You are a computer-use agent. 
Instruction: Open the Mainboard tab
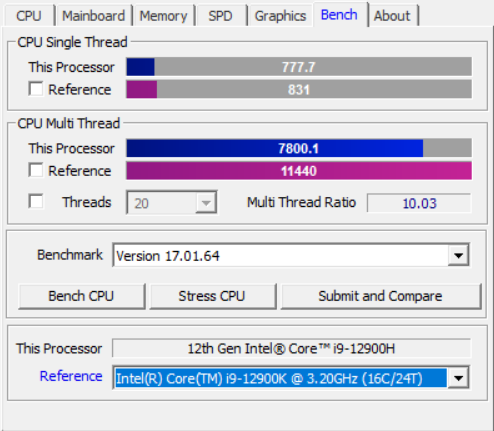pos(94,16)
